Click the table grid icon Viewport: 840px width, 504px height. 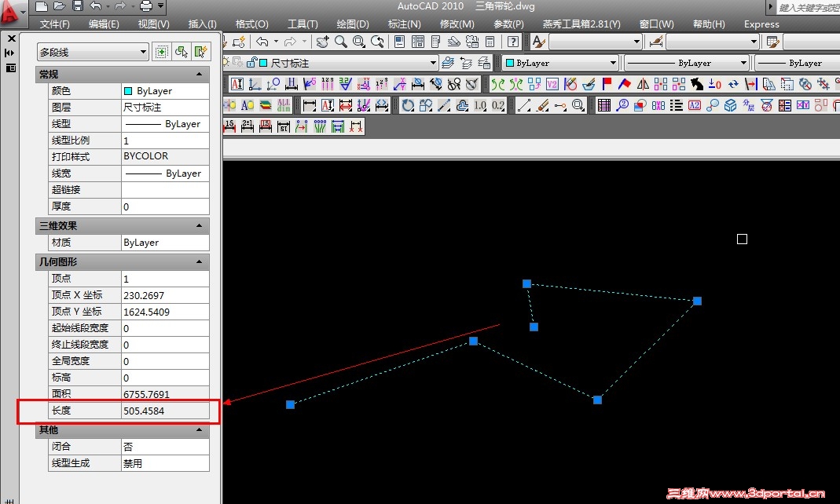click(x=604, y=105)
